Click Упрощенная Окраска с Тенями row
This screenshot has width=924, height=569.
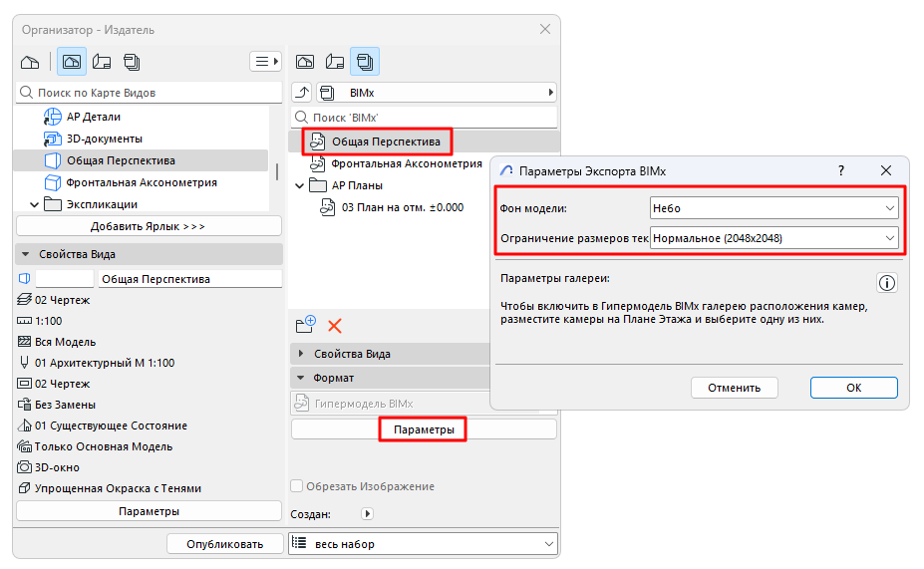tap(110, 488)
